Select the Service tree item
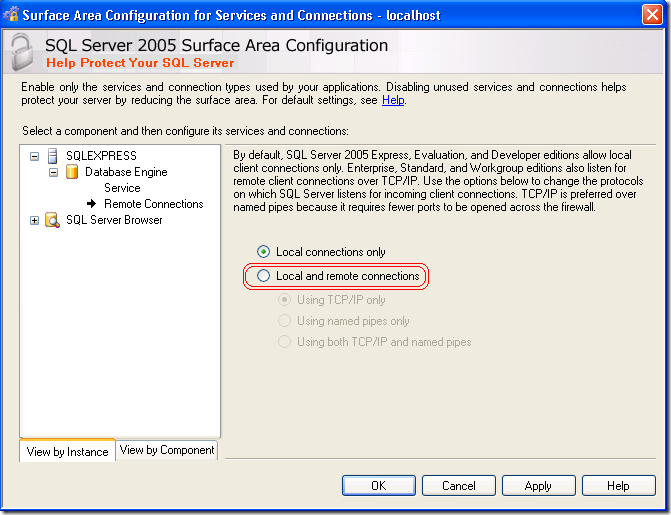The width and height of the screenshot is (671, 515). pos(122,188)
